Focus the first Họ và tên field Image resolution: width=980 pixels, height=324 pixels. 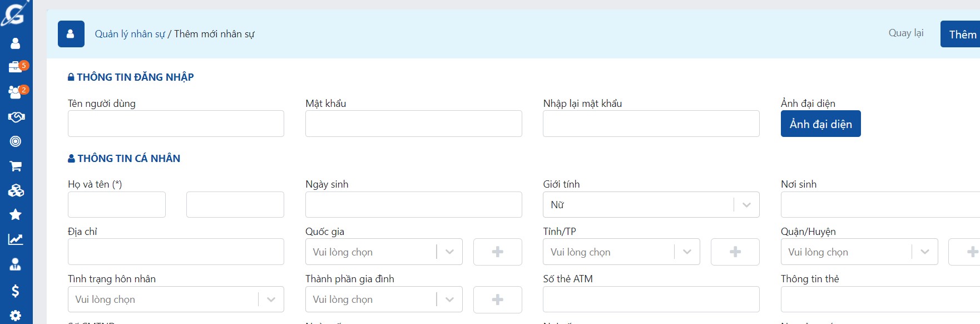pyautogui.click(x=117, y=205)
